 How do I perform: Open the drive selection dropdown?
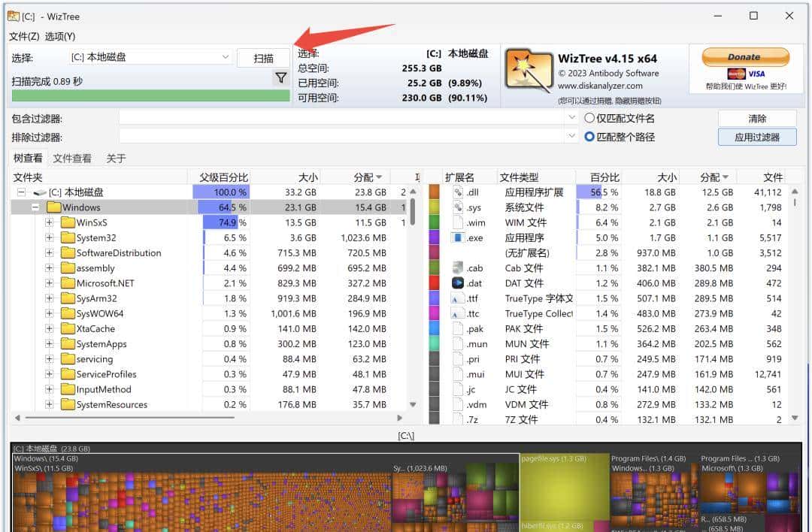[x=224, y=56]
